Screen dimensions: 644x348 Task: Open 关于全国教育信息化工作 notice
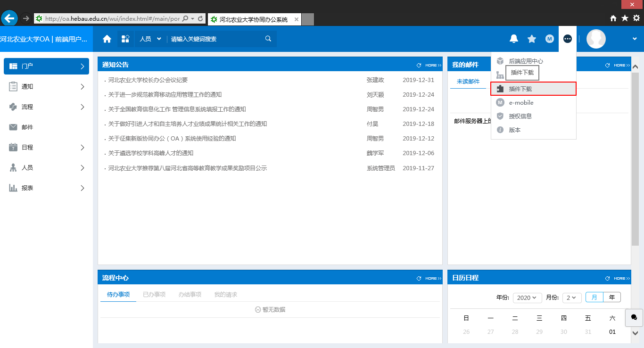177,109
